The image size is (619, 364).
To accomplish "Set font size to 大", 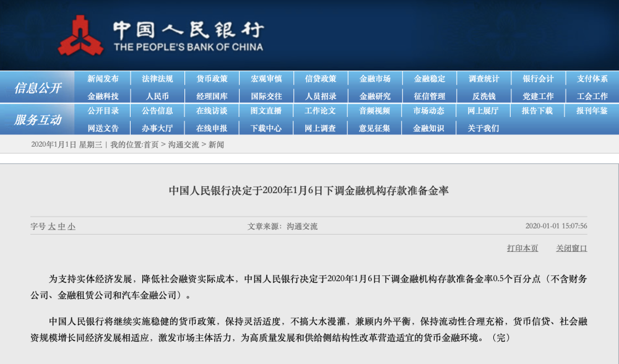I will 52,227.
